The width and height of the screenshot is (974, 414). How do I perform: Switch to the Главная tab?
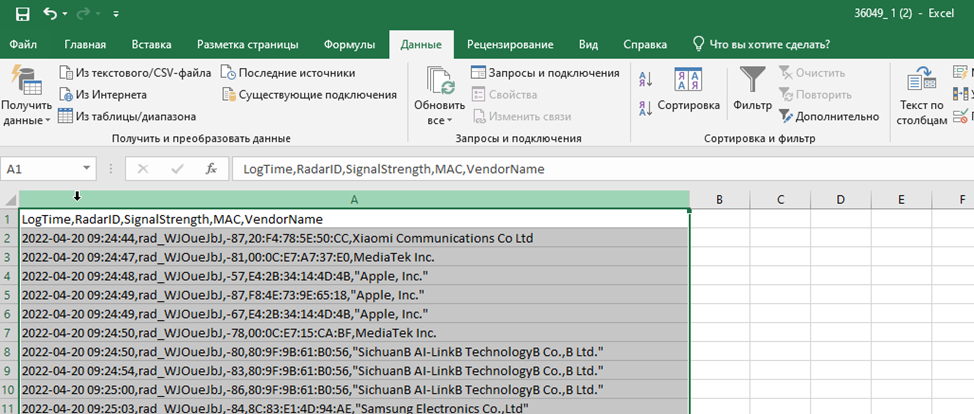[x=85, y=45]
